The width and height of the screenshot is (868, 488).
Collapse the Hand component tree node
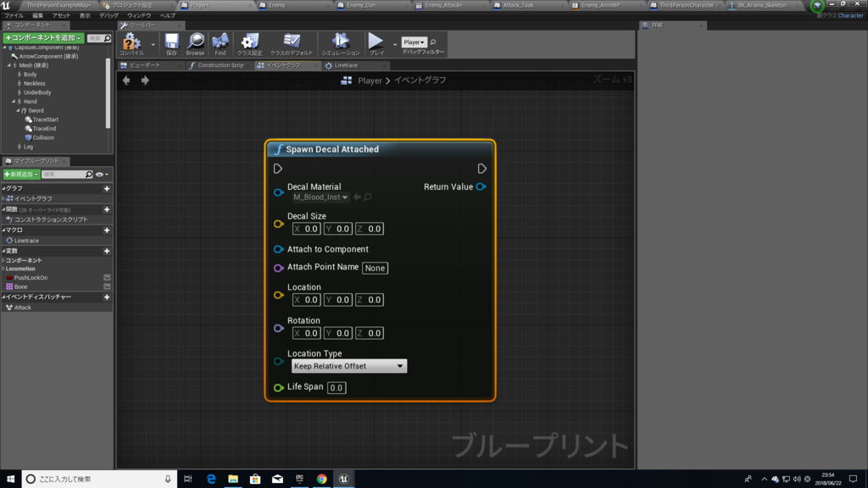[x=14, y=102]
